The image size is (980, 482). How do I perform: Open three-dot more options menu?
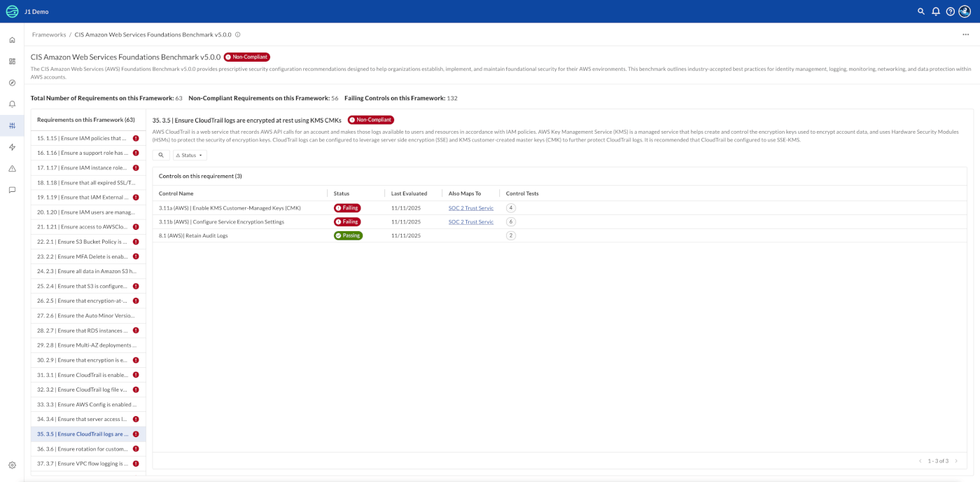tap(966, 34)
